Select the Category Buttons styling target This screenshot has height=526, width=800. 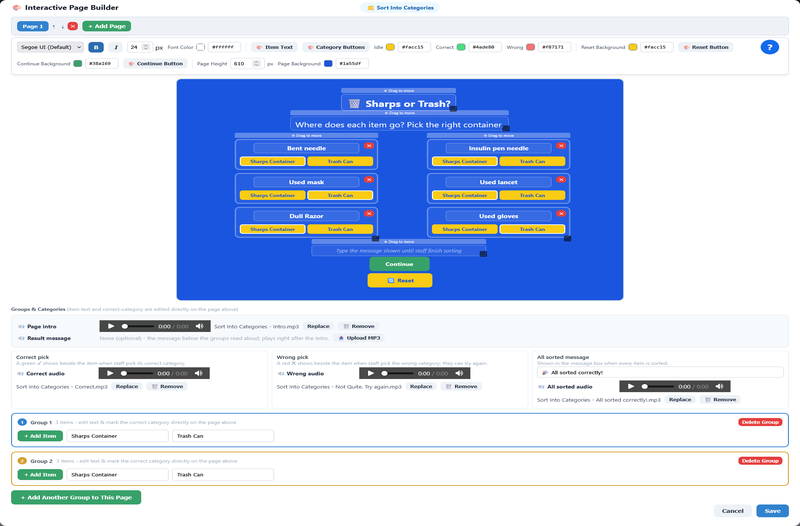pyautogui.click(x=336, y=47)
